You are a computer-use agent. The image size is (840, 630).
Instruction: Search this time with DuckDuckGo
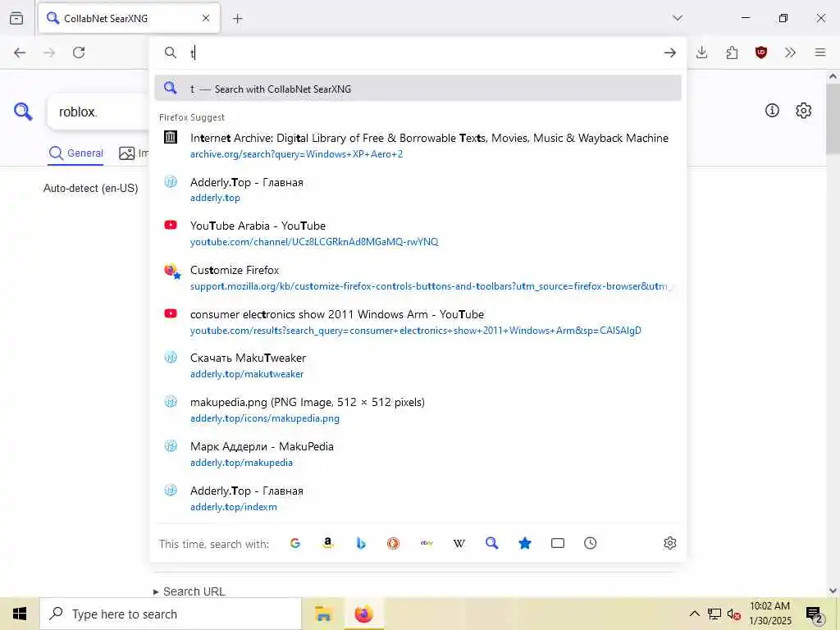(393, 543)
